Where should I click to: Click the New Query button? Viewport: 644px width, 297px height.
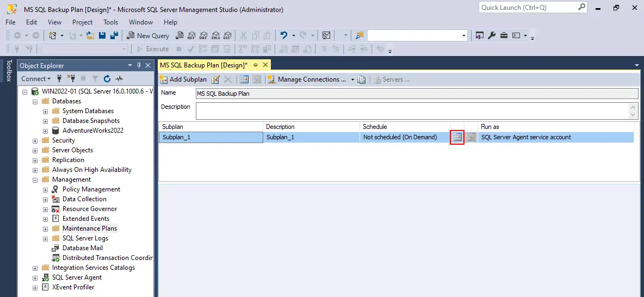[148, 36]
